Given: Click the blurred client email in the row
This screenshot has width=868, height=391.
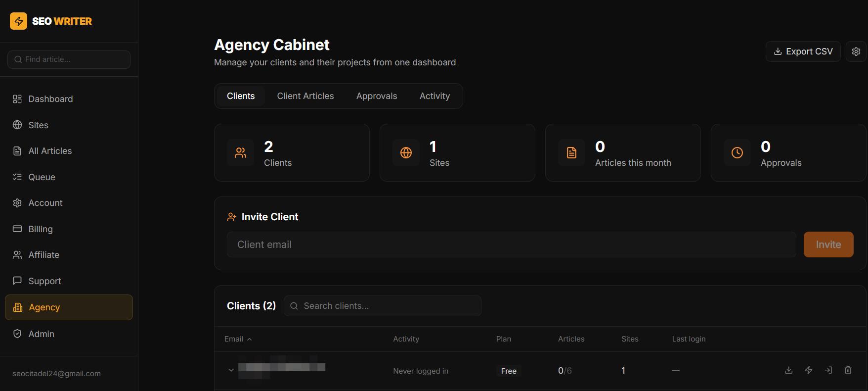Looking at the screenshot, I should point(282,367).
